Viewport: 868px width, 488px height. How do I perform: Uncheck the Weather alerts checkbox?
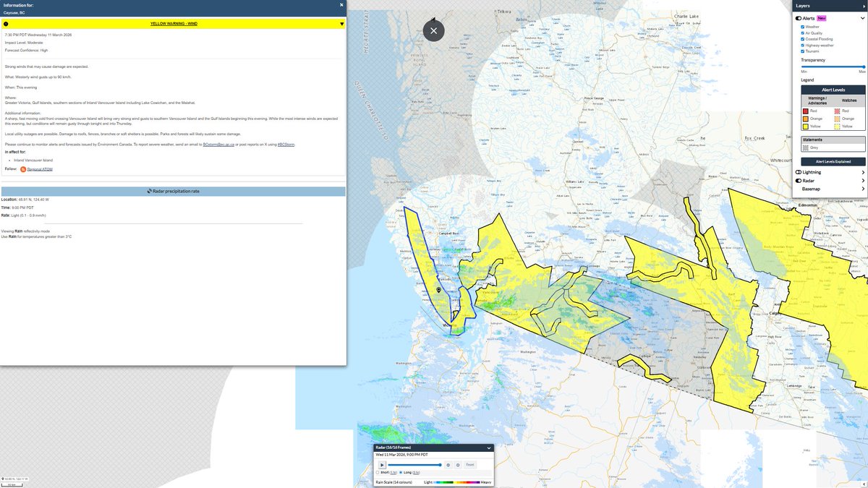click(x=802, y=27)
